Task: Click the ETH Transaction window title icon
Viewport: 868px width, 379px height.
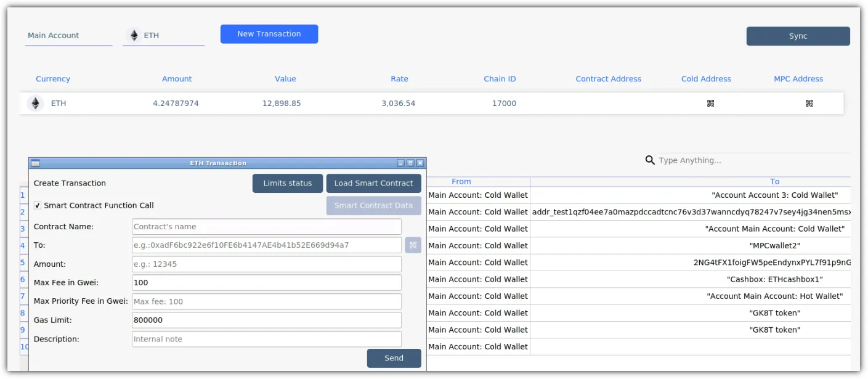Action: point(35,163)
